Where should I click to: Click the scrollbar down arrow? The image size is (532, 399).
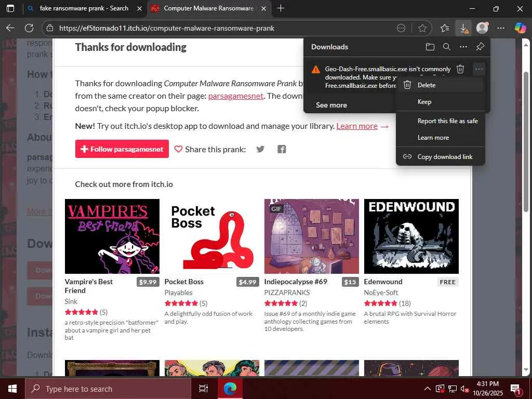point(526,369)
